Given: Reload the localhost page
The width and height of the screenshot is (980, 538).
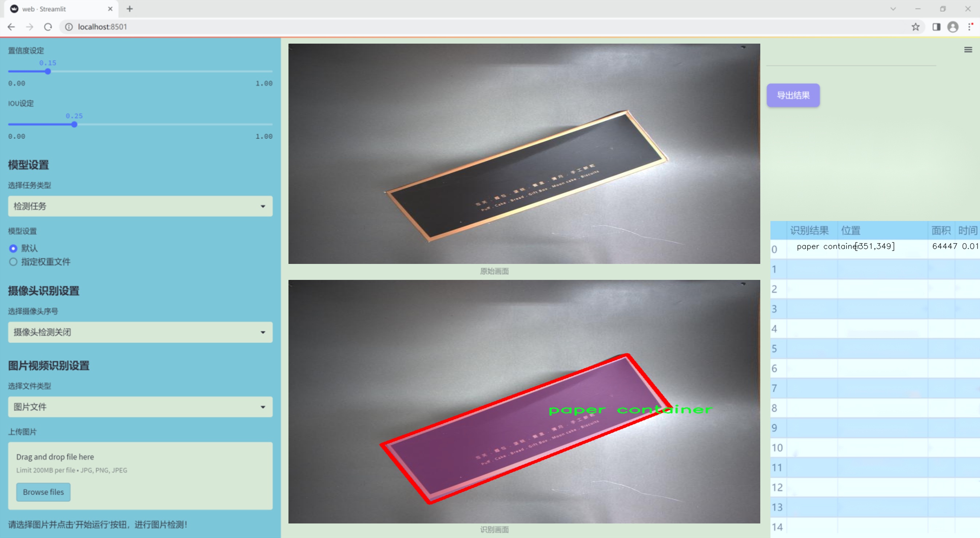Looking at the screenshot, I should 48,27.
